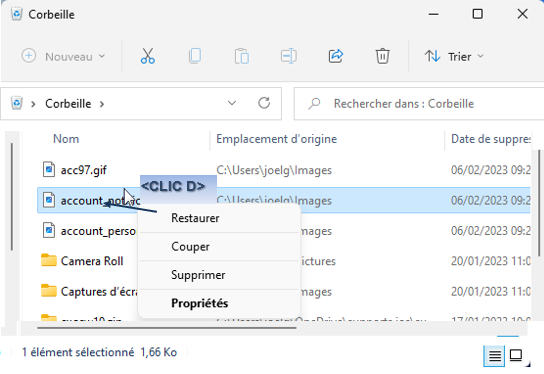544x374 pixels.
Task: Select the Camera Roll folder icon
Action: pyautogui.click(x=49, y=260)
